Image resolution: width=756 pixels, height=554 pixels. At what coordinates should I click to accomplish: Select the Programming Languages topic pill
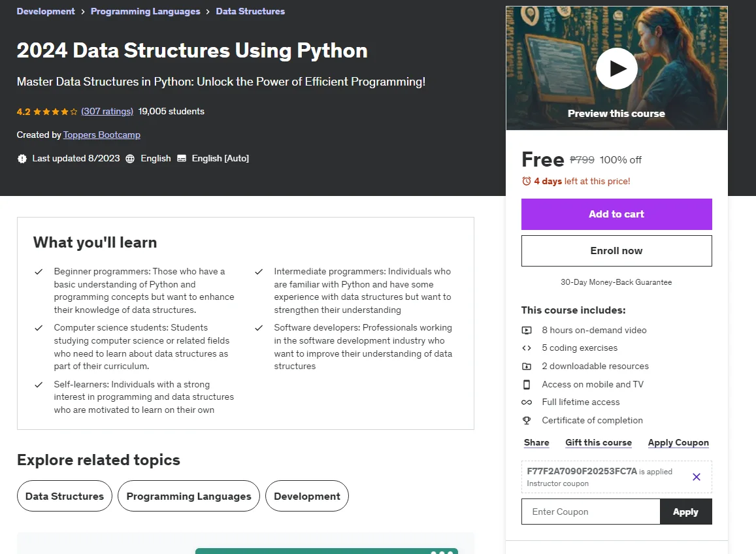tap(189, 496)
